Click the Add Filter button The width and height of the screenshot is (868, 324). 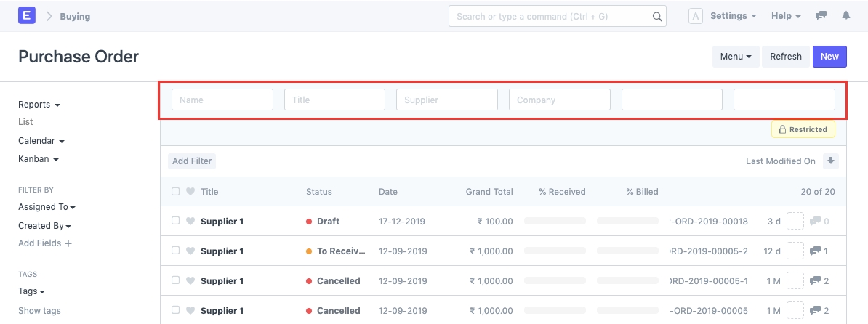pyautogui.click(x=192, y=161)
